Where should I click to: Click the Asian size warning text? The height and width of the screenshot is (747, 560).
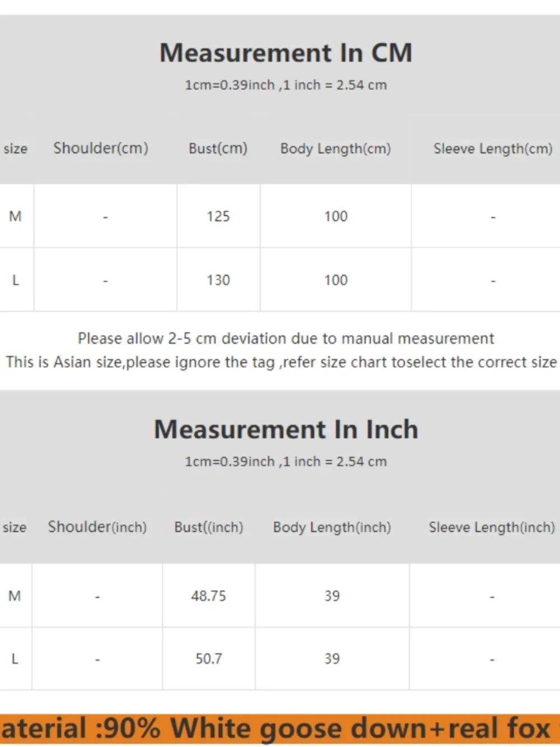pos(281,362)
